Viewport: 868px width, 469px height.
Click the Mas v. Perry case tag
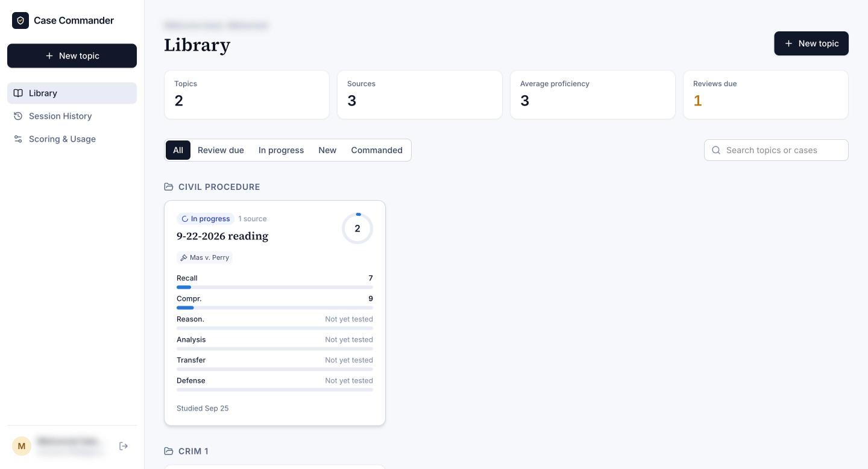(x=204, y=257)
